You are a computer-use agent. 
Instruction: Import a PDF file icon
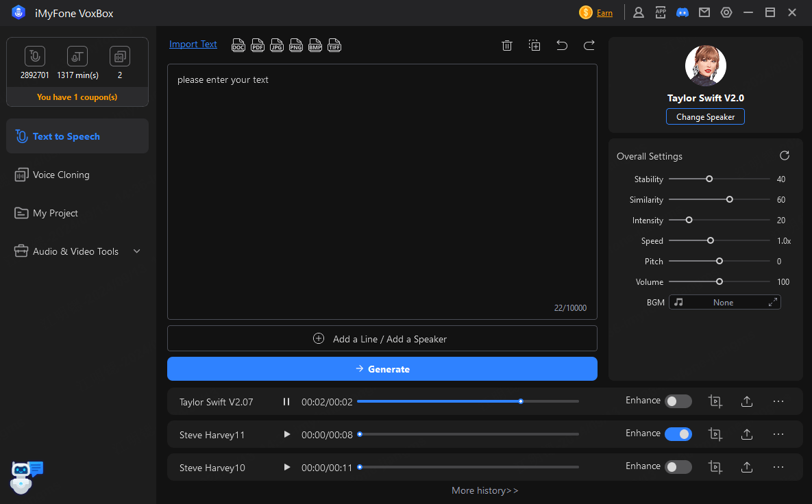click(x=258, y=45)
